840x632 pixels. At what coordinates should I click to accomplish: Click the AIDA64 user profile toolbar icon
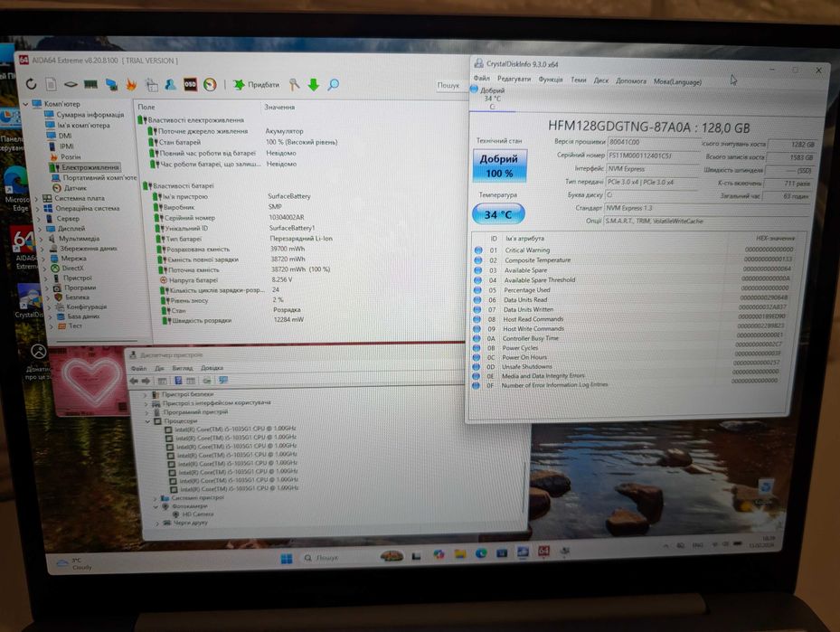point(170,84)
